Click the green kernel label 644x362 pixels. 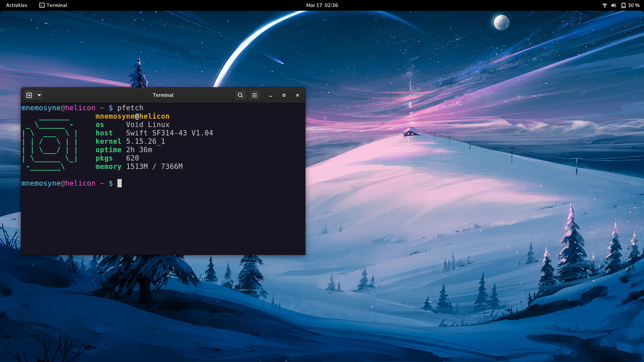pyautogui.click(x=108, y=141)
